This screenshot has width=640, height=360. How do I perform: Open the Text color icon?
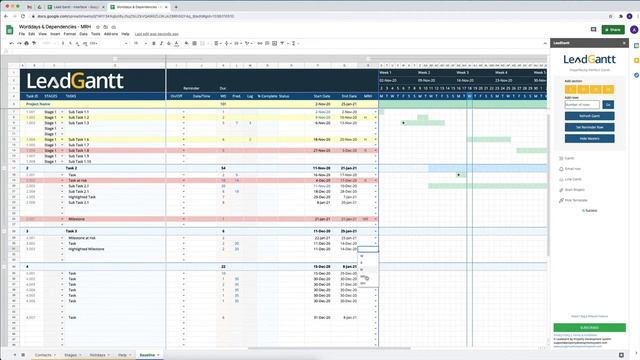coord(176,43)
